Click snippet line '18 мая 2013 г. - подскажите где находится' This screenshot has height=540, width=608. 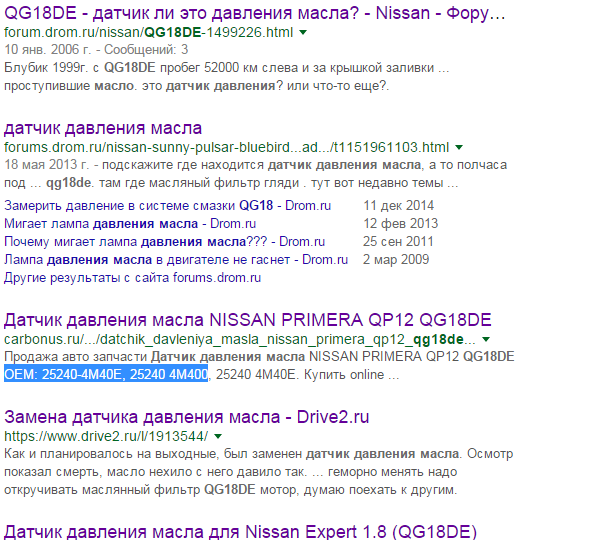pyautogui.click(x=256, y=165)
